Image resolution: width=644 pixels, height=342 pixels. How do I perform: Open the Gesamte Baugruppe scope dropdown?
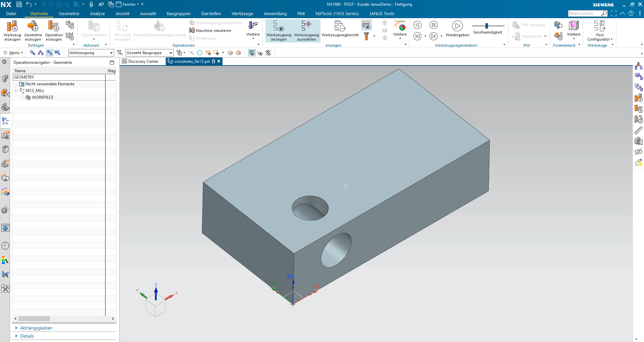click(150, 53)
